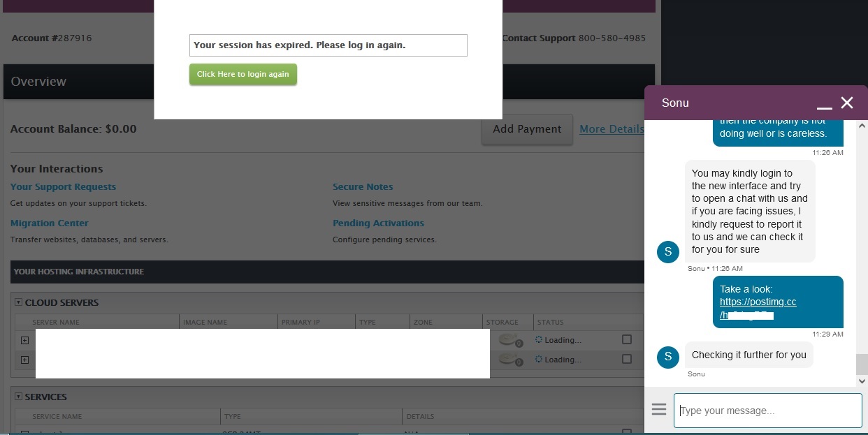This screenshot has height=435, width=868.
Task: Go to Migration Center link
Action: point(50,223)
